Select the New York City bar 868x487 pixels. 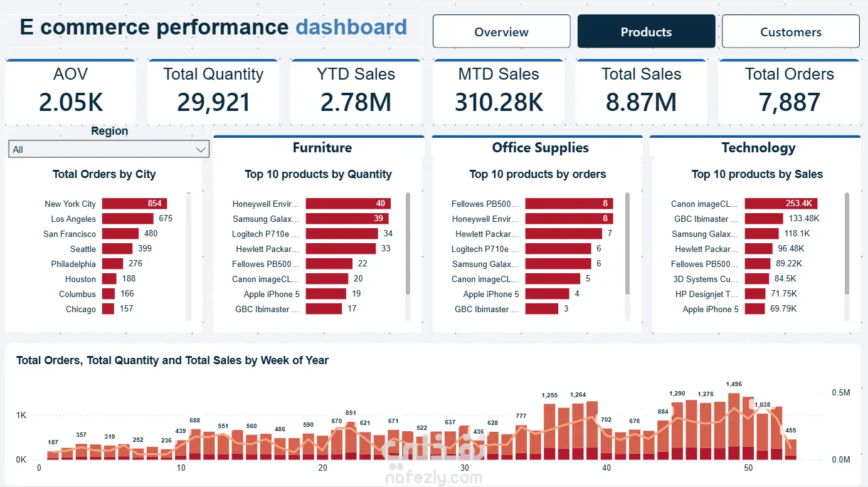134,204
